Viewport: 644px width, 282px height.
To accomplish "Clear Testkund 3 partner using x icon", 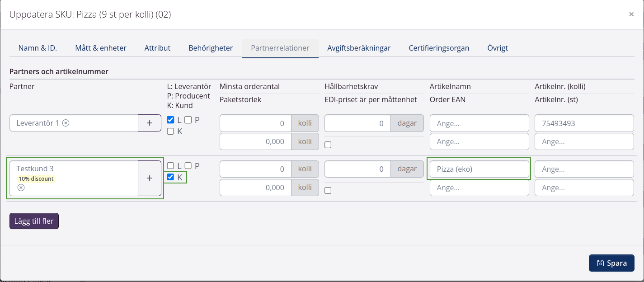I will [x=21, y=188].
